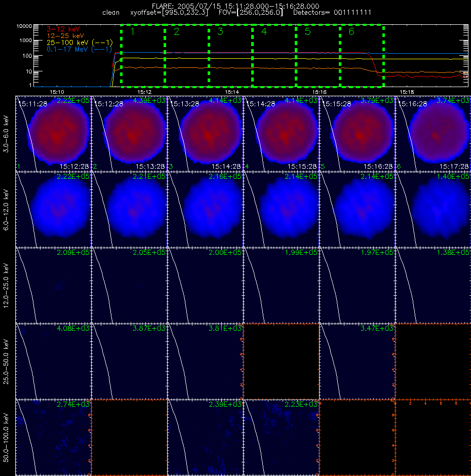
Task: Open the 3.0-6.0 keV image for interval 1
Action: [53, 134]
